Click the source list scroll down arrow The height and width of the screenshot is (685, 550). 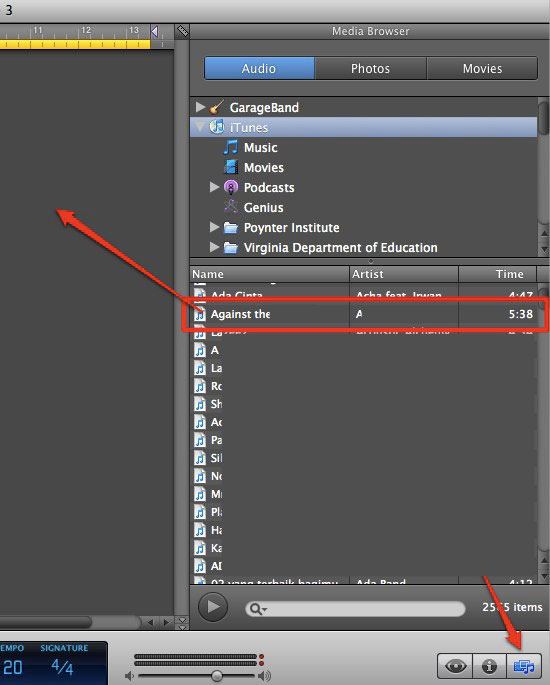click(544, 249)
